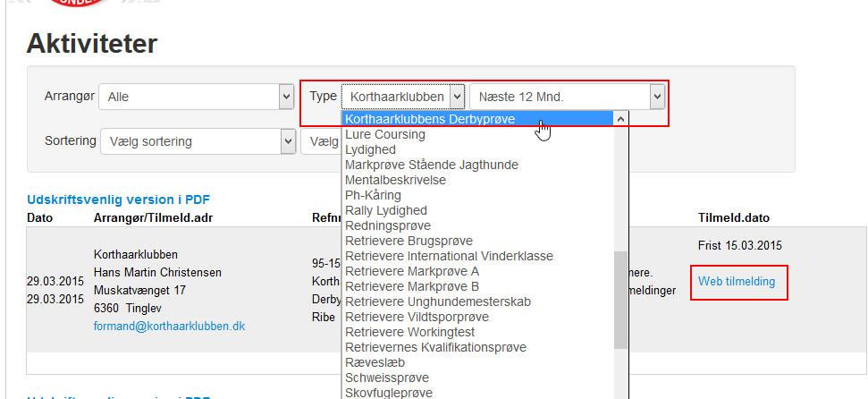
Task: Select Retrievere International Vinderklasse option
Action: [x=477, y=256]
